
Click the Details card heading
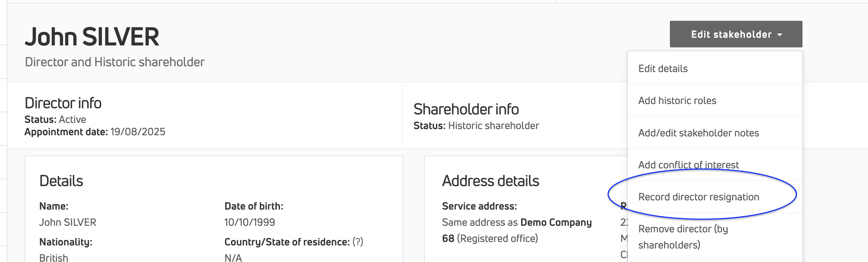61,181
